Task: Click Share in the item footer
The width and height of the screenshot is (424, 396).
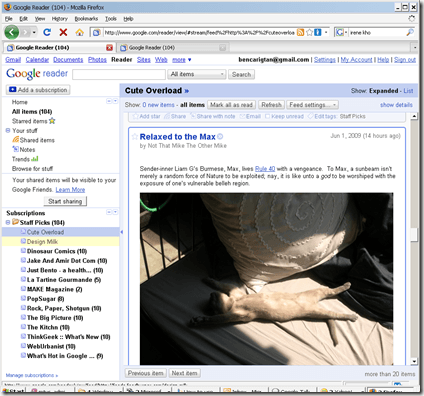Action: [x=175, y=116]
